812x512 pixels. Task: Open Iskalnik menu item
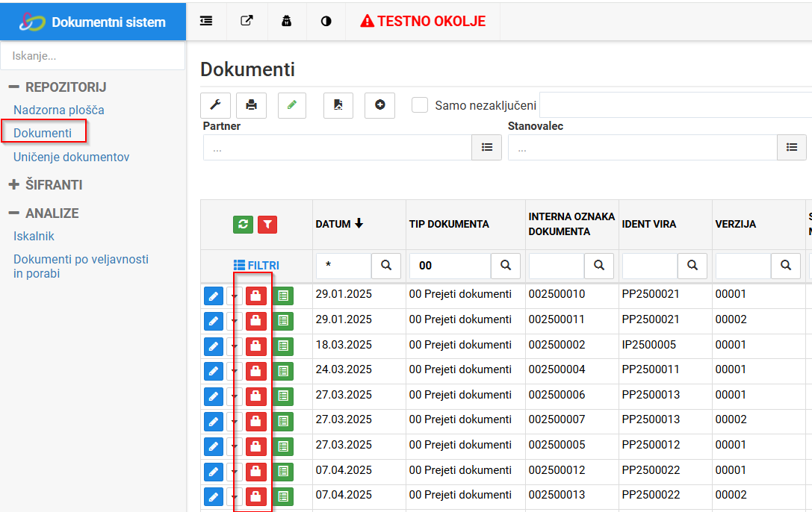34,237
